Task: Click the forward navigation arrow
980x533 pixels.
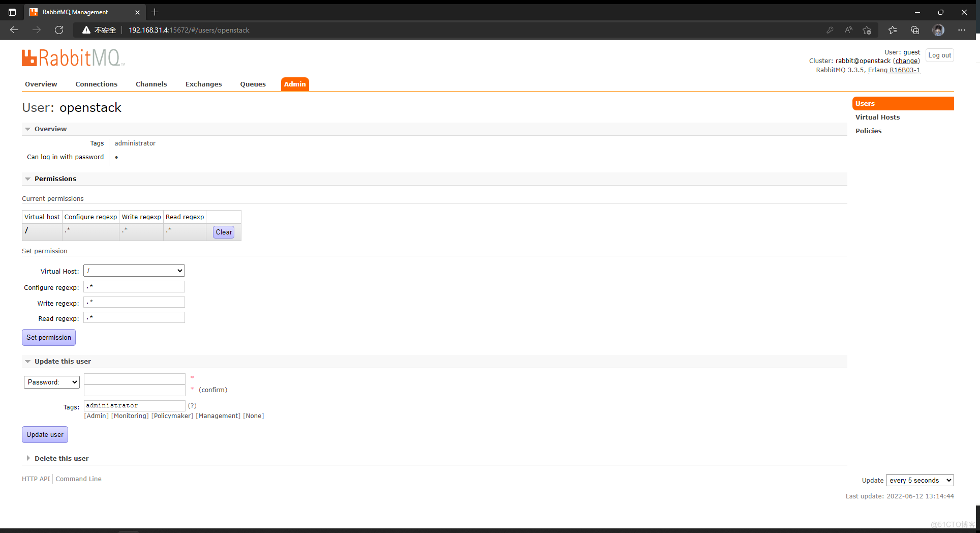Action: point(37,30)
